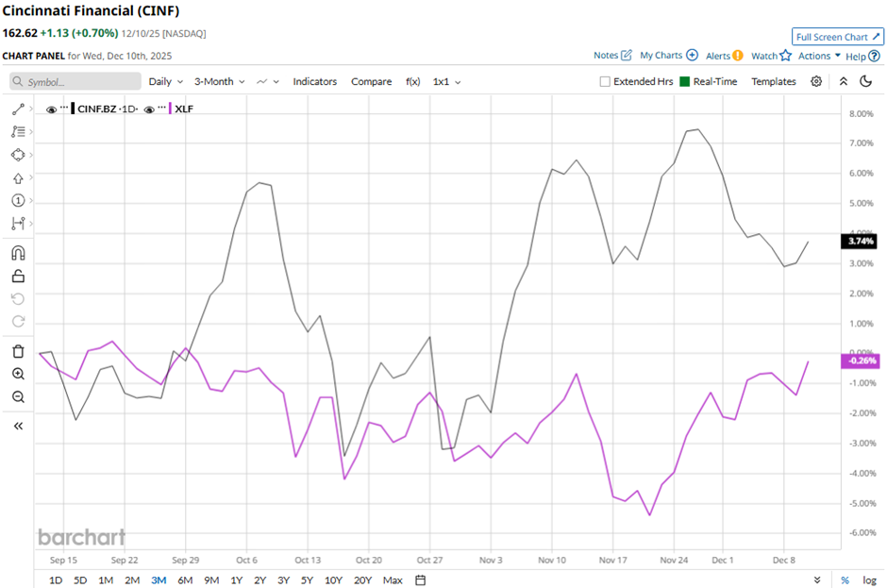Zoom out of the chart
This screenshot has width=887, height=588.
[x=18, y=396]
